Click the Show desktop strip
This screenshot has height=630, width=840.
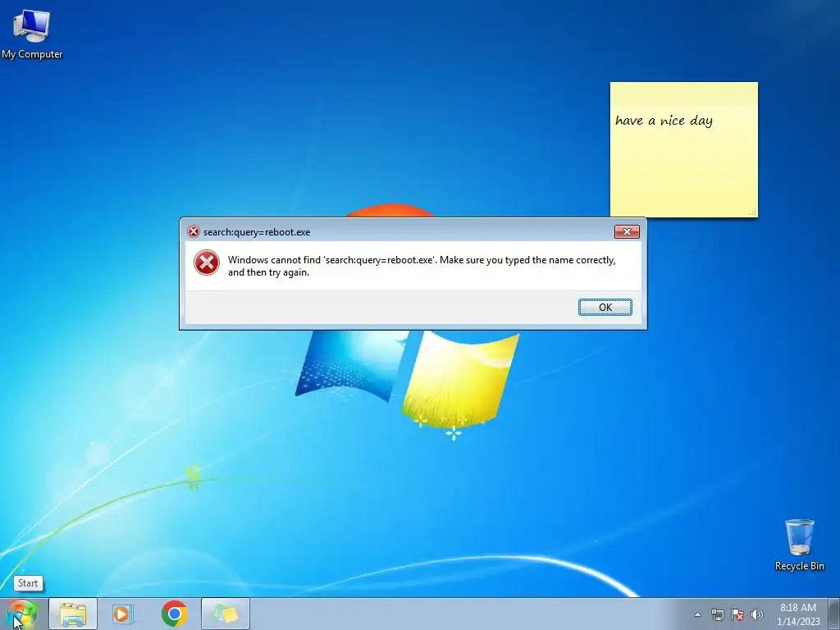(834, 614)
